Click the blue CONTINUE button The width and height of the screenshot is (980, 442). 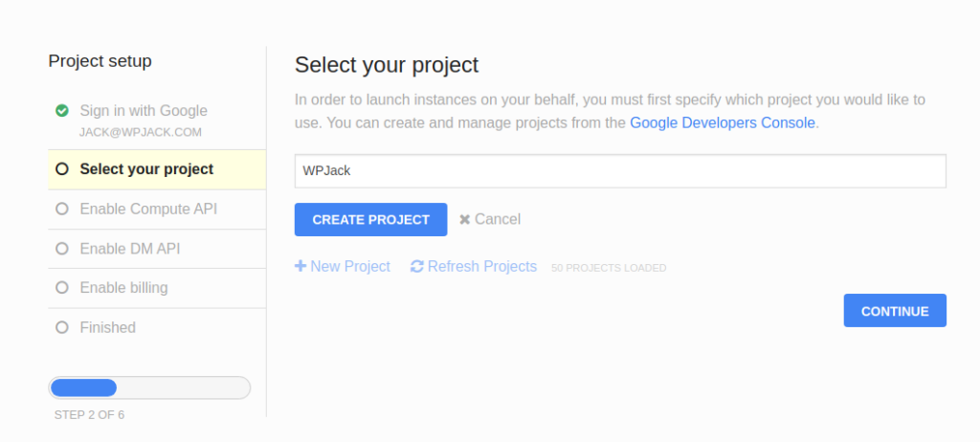[895, 311]
